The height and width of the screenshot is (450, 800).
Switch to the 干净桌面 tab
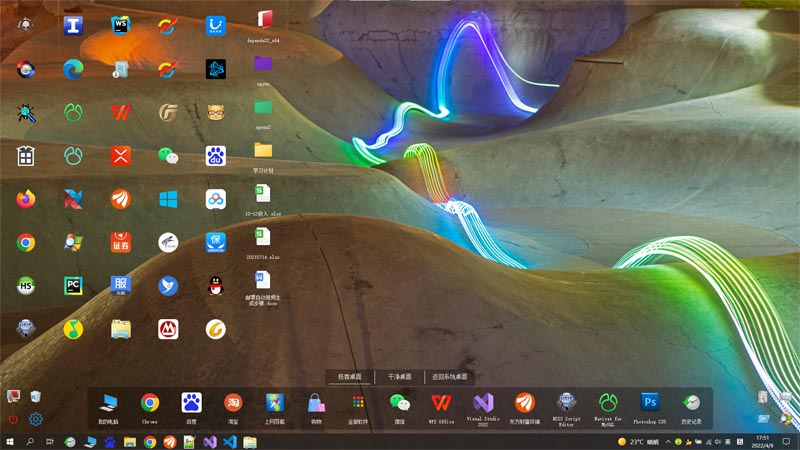point(399,377)
